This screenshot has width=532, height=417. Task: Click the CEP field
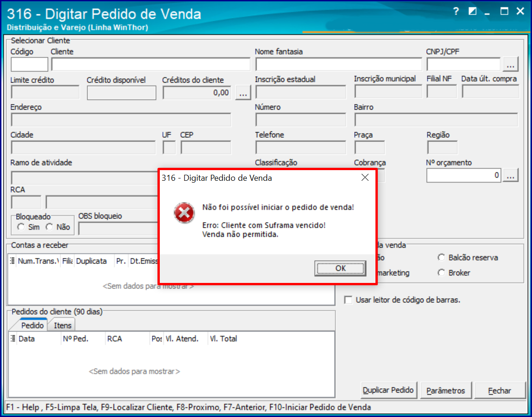click(x=206, y=148)
